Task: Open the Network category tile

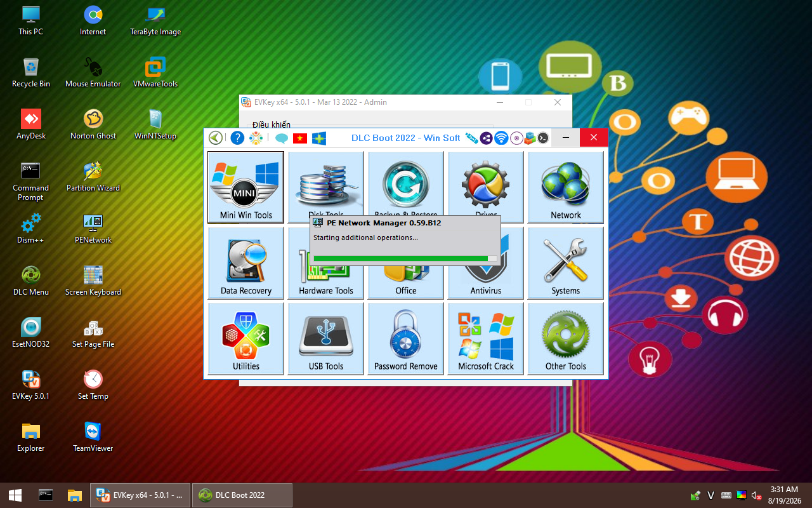Action: [x=565, y=187]
